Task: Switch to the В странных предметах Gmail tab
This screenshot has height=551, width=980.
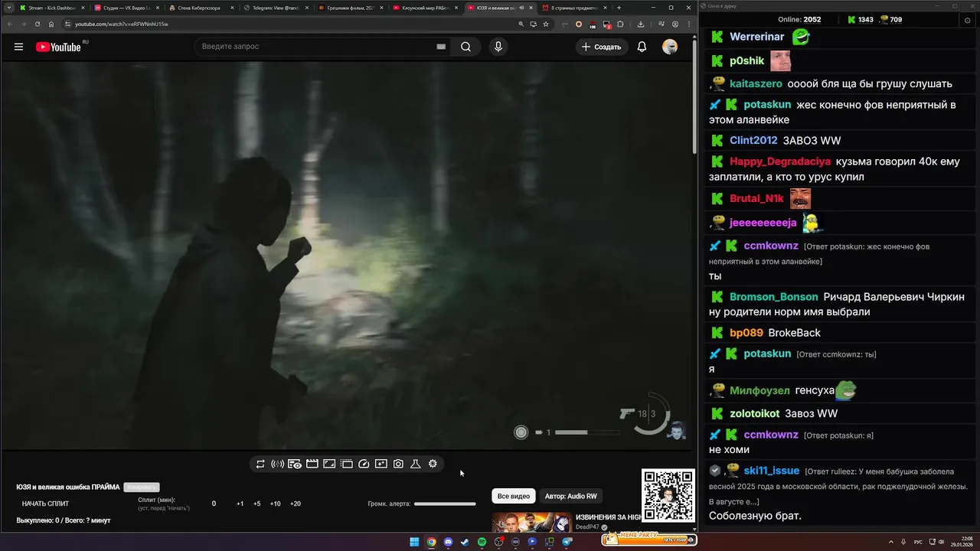Action: 574,8
